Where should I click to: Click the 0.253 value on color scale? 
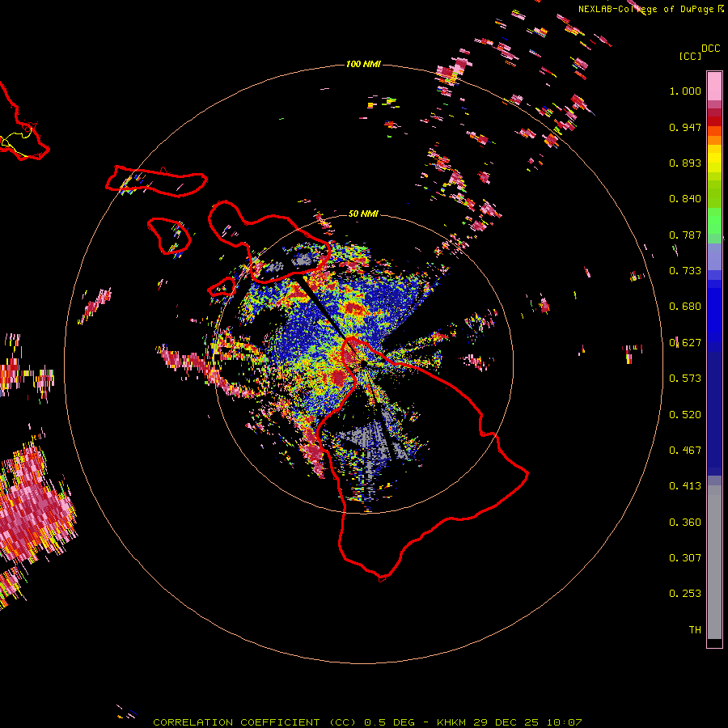click(x=685, y=594)
